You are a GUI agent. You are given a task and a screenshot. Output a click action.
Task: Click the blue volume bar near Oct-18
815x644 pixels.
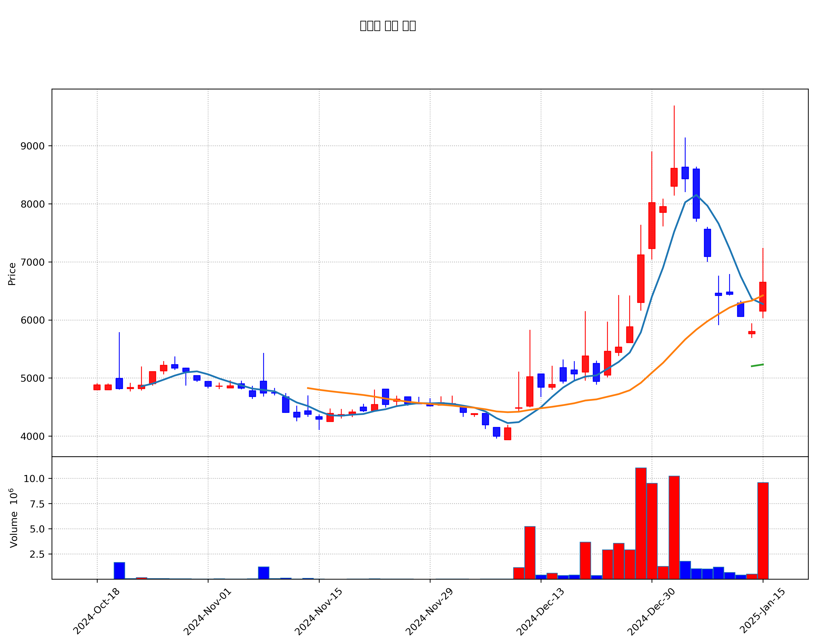click(x=119, y=570)
